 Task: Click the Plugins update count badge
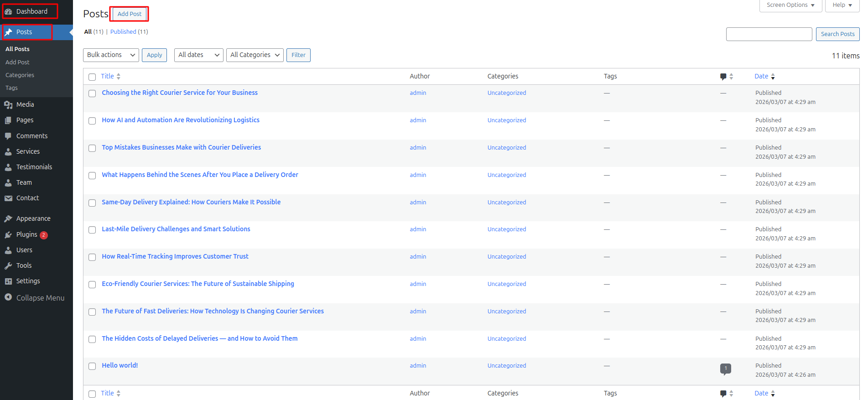[44, 235]
